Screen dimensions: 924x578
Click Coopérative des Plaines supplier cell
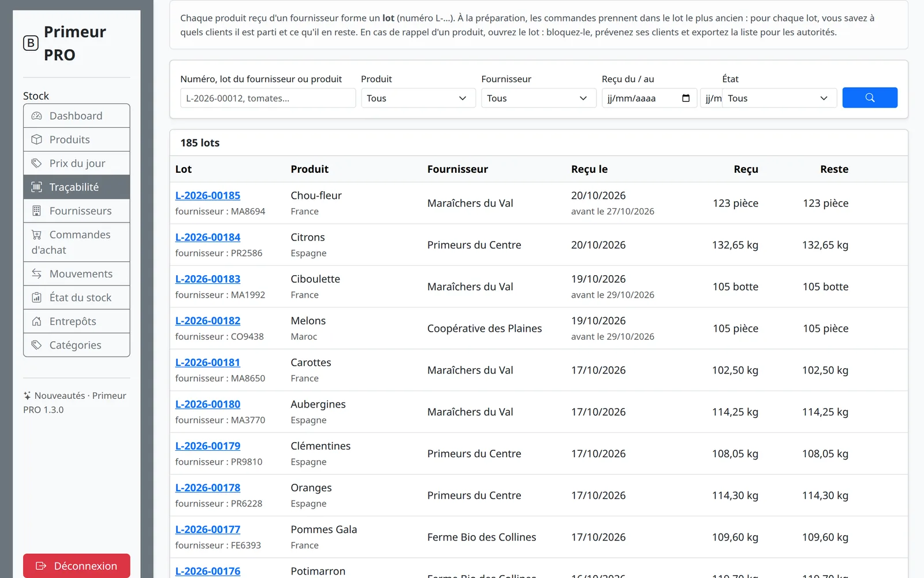coord(485,328)
